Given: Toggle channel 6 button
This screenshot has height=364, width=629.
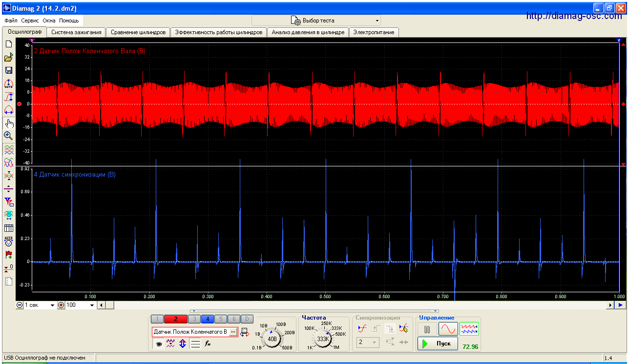Looking at the screenshot, I should coord(234,319).
